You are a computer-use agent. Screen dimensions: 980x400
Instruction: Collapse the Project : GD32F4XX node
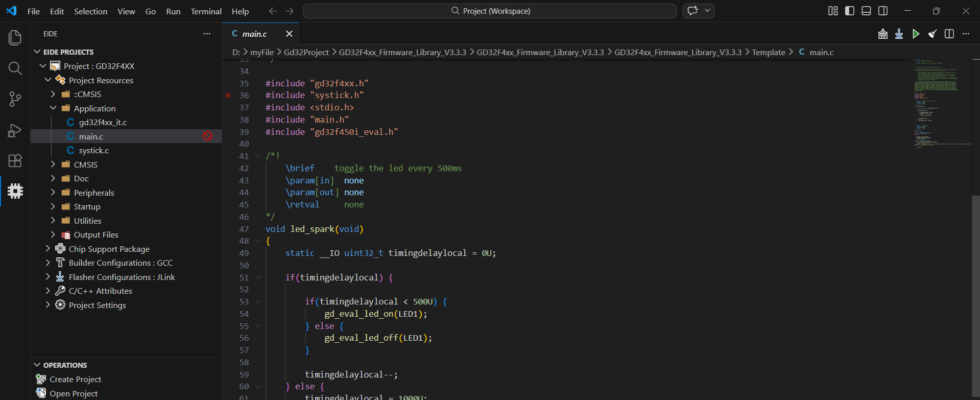tap(43, 66)
